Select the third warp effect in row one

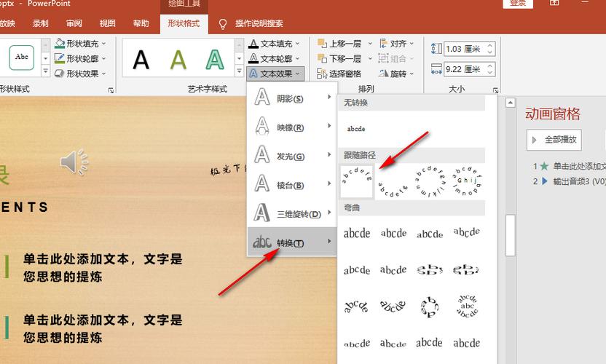(430, 234)
